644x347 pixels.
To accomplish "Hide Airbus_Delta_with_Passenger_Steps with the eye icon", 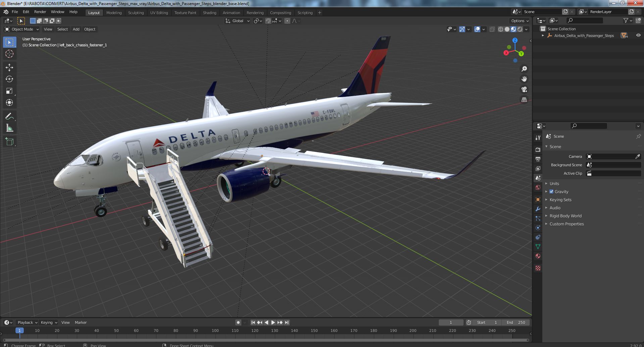I will point(638,35).
